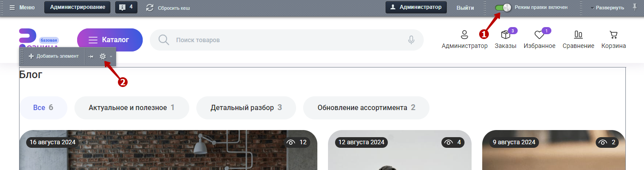Click the Выйти logout link

465,8
